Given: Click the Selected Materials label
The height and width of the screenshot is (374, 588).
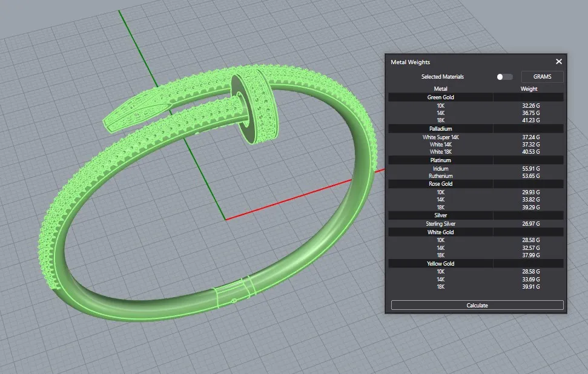Looking at the screenshot, I should click(443, 77).
